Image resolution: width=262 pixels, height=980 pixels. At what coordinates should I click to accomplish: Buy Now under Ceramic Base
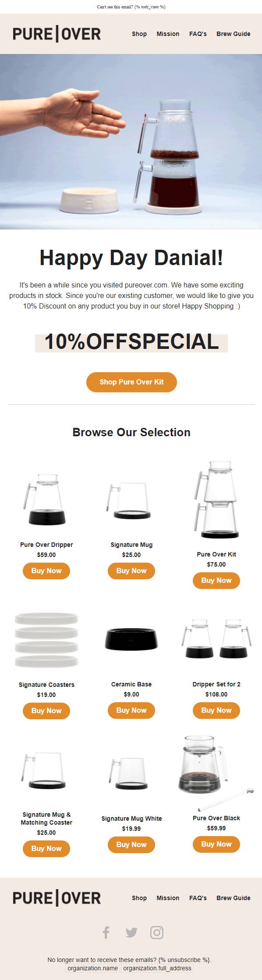pyautogui.click(x=131, y=710)
